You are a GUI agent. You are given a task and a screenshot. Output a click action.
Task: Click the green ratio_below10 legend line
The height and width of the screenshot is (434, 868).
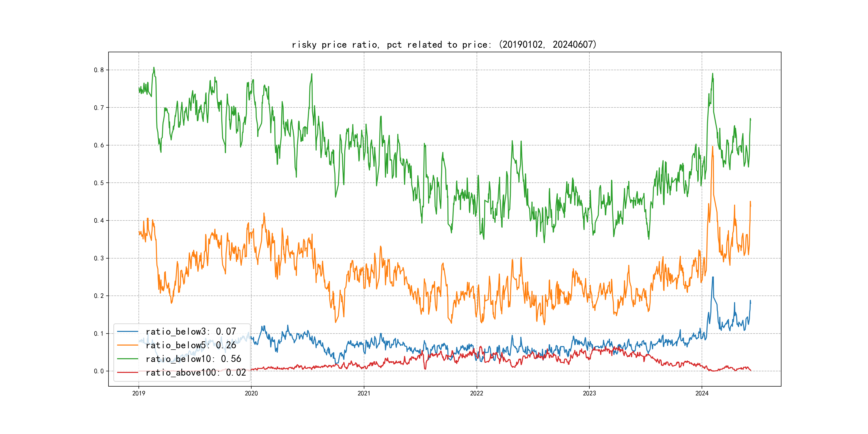(x=127, y=359)
